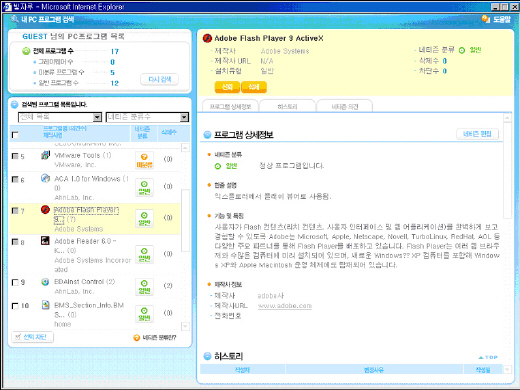Click the green 일반 badge for Adobe Reader
This screenshot has height=390, width=520.
point(144,255)
